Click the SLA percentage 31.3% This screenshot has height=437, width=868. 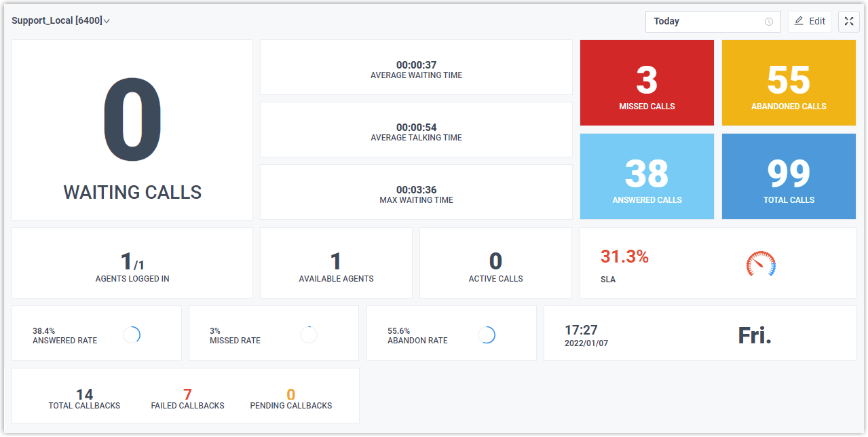(x=624, y=256)
